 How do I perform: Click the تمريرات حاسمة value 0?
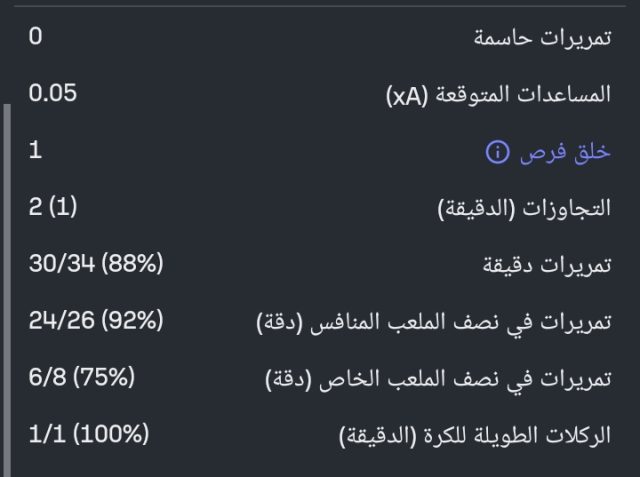click(36, 38)
